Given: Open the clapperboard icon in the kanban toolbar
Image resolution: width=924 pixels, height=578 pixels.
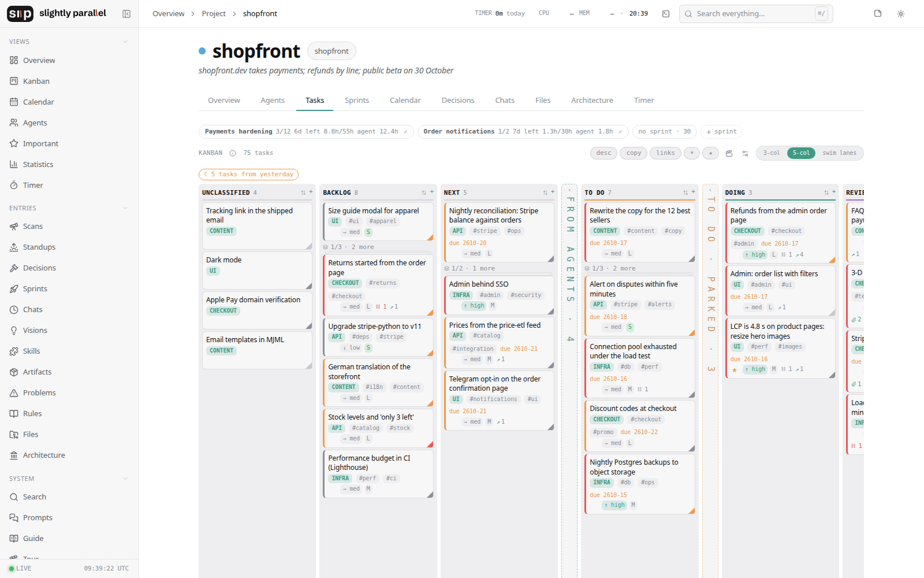Looking at the screenshot, I should [729, 153].
